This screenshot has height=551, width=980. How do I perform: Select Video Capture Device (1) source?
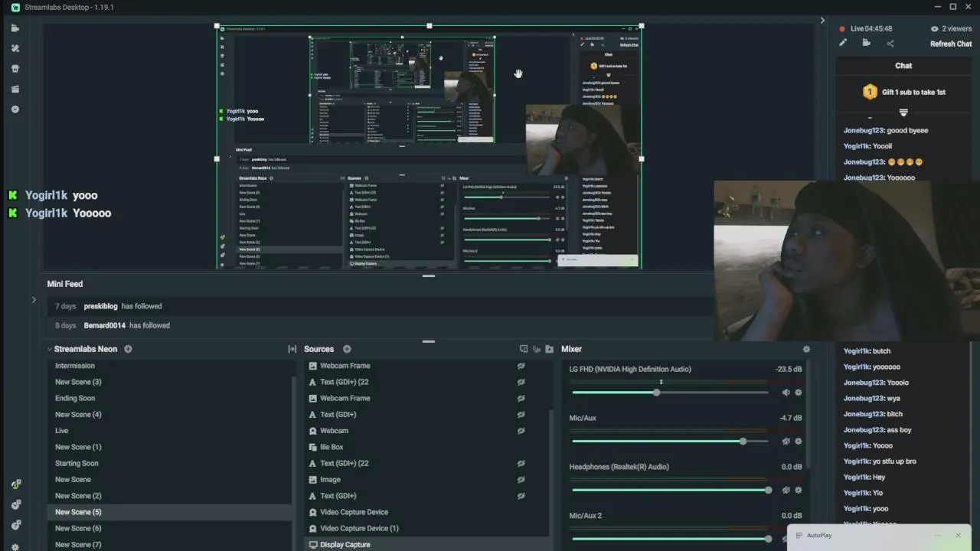(x=359, y=528)
